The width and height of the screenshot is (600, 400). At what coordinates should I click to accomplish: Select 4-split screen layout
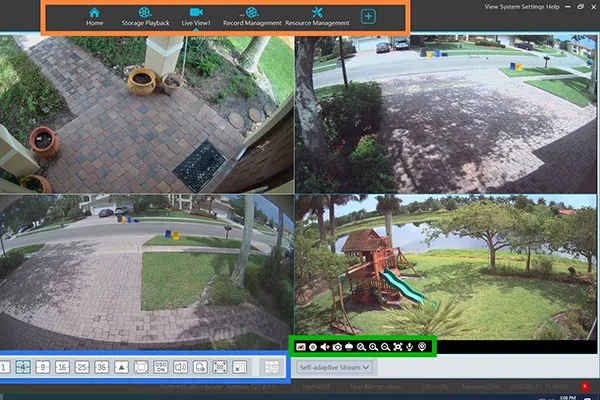coord(23,367)
